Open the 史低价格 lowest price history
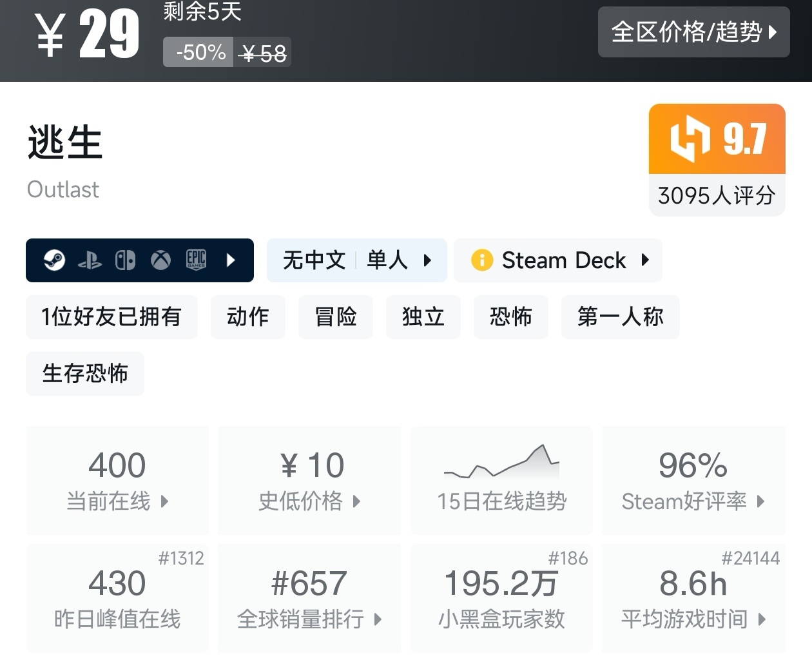The height and width of the screenshot is (669, 812). 309,480
